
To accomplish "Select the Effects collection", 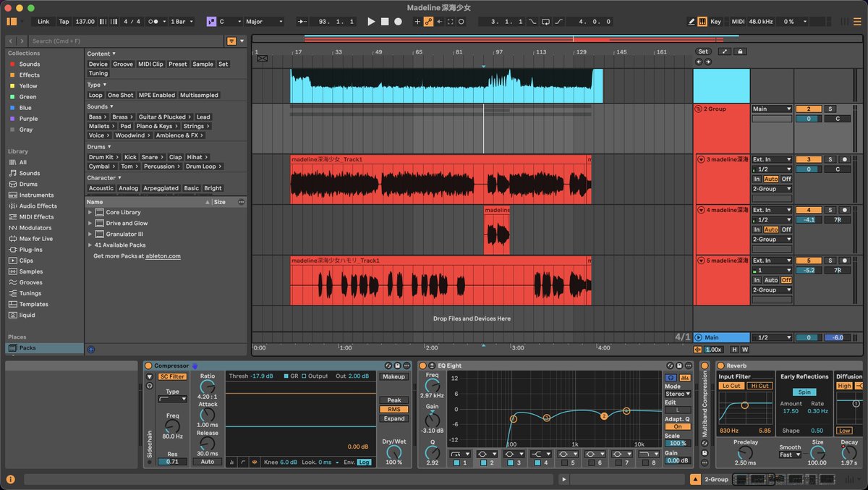I will (30, 75).
